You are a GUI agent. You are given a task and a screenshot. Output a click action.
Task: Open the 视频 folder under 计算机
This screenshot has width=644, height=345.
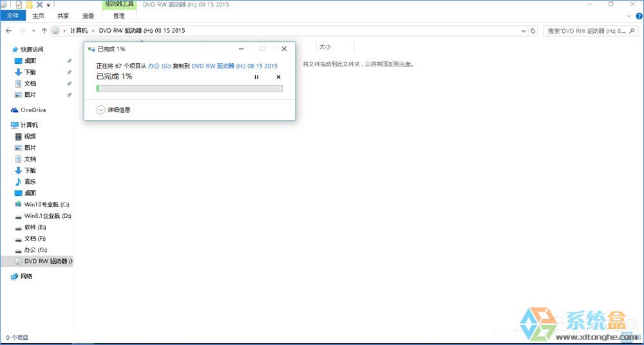click(x=30, y=137)
